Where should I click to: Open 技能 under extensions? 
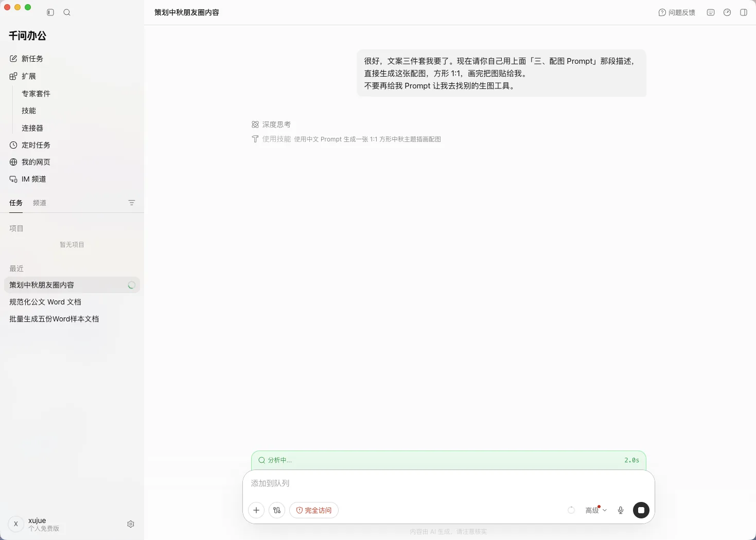click(x=29, y=111)
